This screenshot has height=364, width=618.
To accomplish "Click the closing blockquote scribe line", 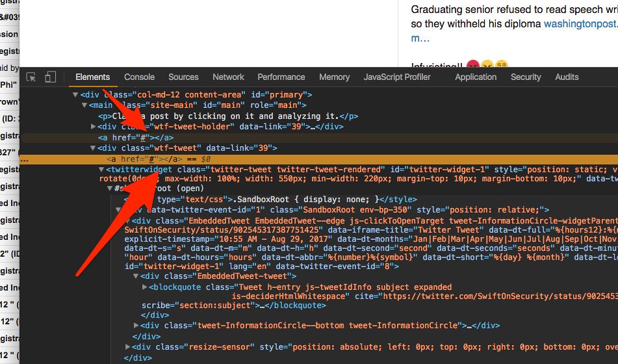I will click(234, 305).
